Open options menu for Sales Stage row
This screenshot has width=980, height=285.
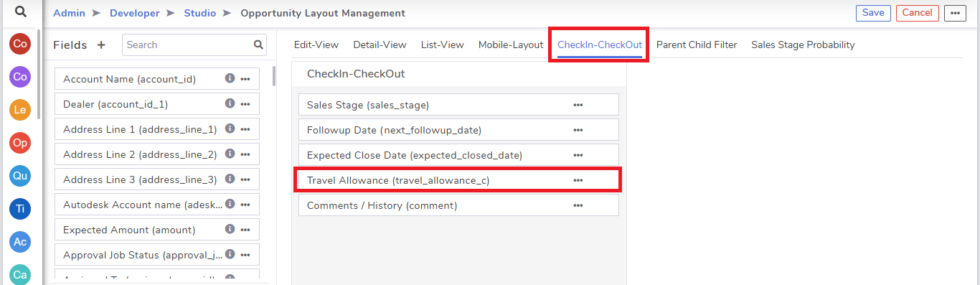578,105
